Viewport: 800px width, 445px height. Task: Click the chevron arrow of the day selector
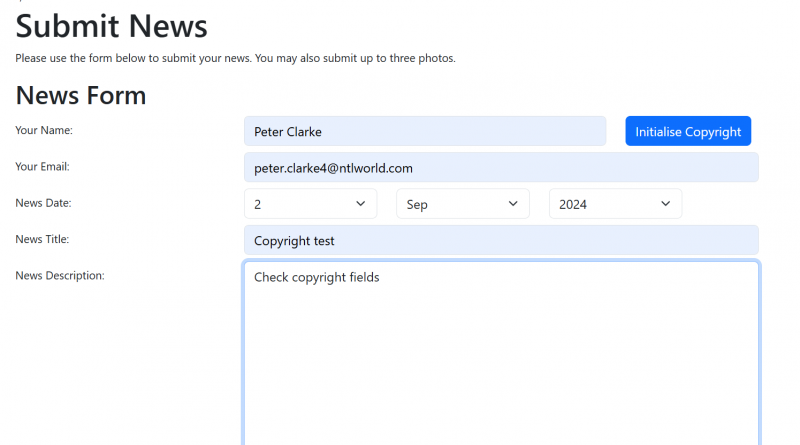pyautogui.click(x=361, y=204)
